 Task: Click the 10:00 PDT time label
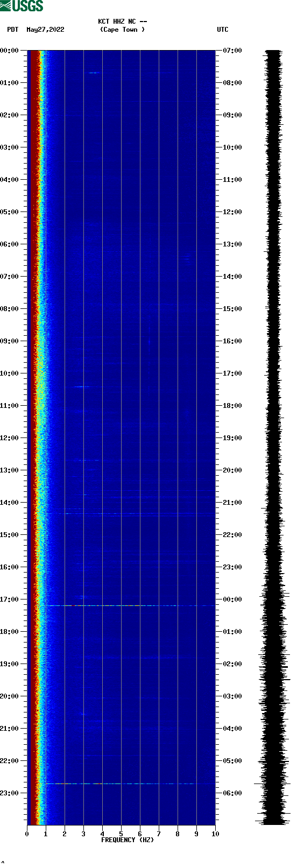click(10, 373)
